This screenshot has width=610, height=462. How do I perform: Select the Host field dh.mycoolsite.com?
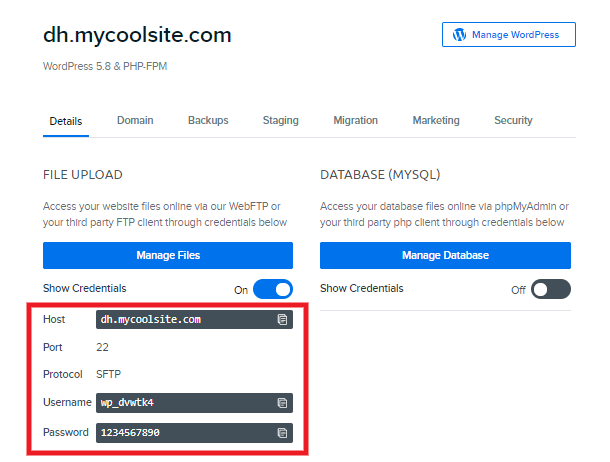(x=195, y=319)
